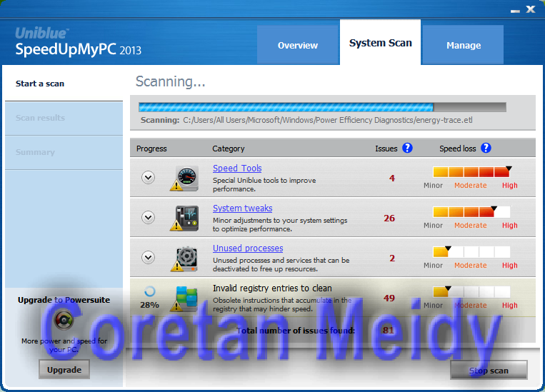This screenshot has width=545, height=392.
Task: Open Scan results in sidebar
Action: point(64,118)
